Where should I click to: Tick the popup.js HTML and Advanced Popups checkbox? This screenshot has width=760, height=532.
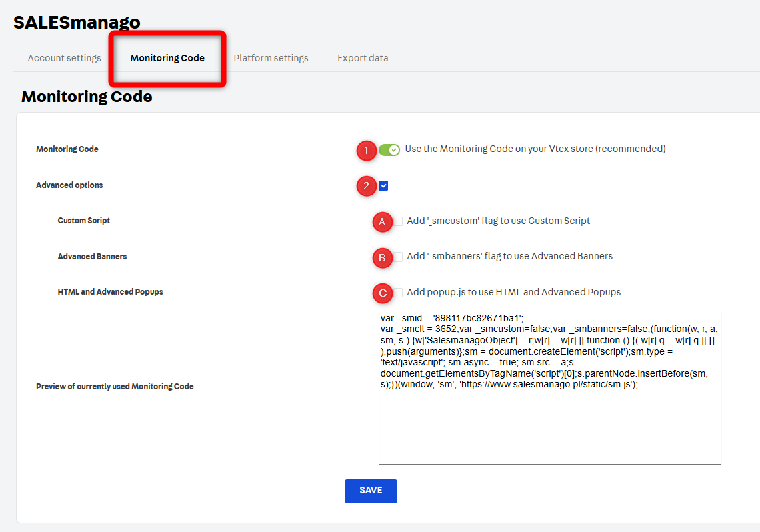[398, 293]
